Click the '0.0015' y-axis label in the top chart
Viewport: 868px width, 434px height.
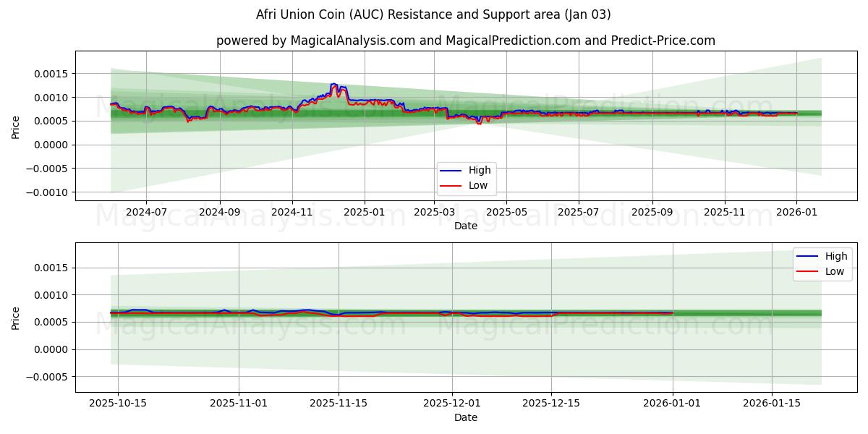coord(52,74)
